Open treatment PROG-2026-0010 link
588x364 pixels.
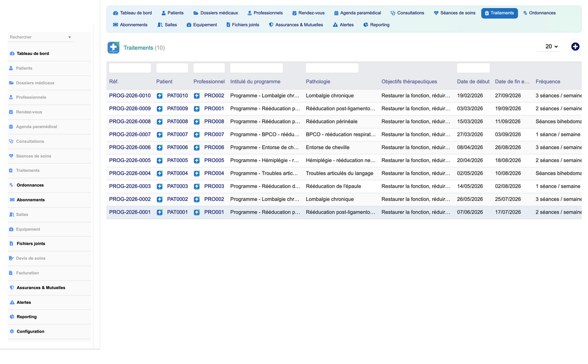point(130,96)
